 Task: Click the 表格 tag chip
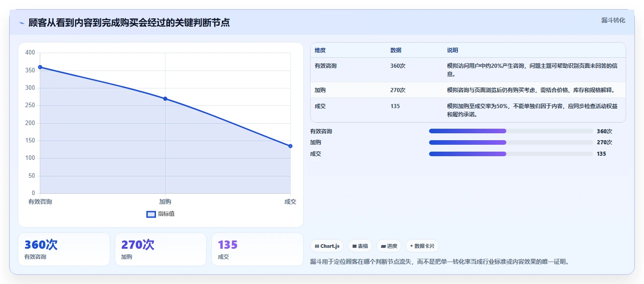(360, 246)
